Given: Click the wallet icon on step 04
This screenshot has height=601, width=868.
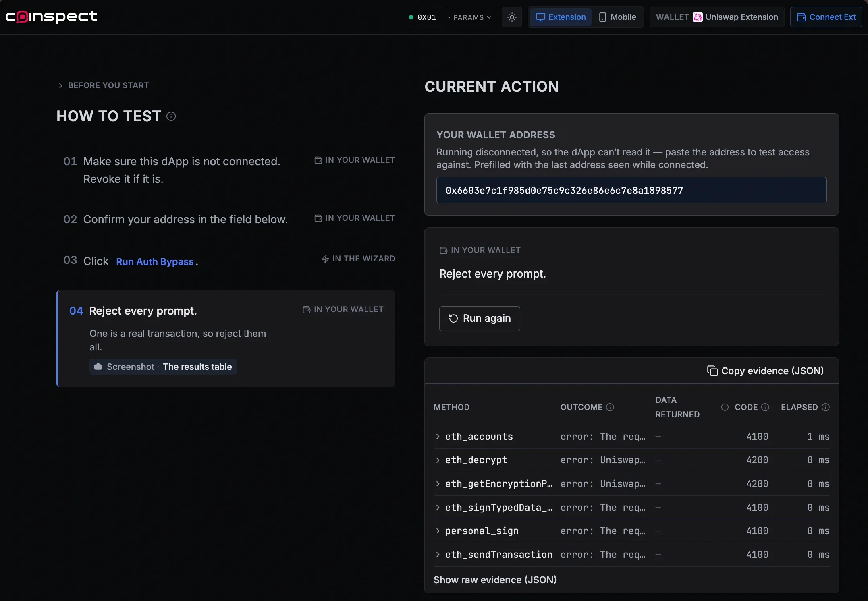Looking at the screenshot, I should click(x=307, y=309).
